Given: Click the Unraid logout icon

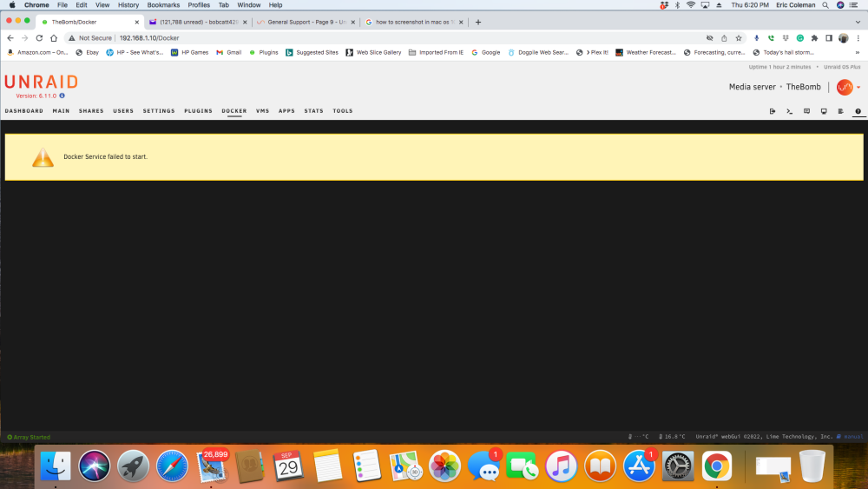Looking at the screenshot, I should click(x=773, y=111).
